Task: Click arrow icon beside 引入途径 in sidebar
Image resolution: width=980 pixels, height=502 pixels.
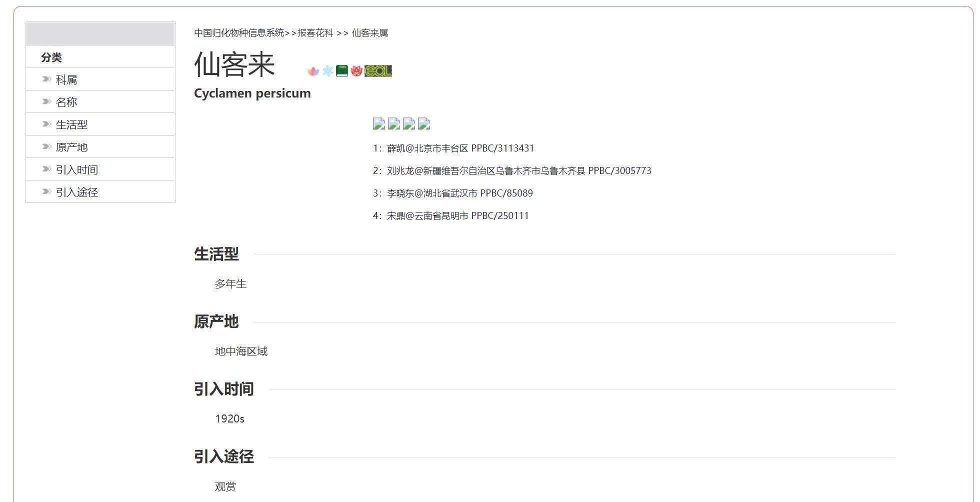Action: click(x=46, y=191)
